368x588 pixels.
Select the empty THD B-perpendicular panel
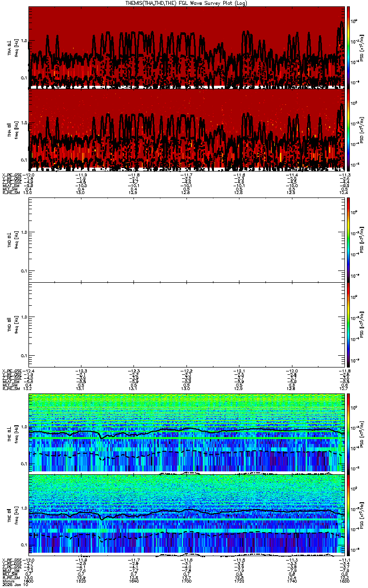click(x=186, y=241)
